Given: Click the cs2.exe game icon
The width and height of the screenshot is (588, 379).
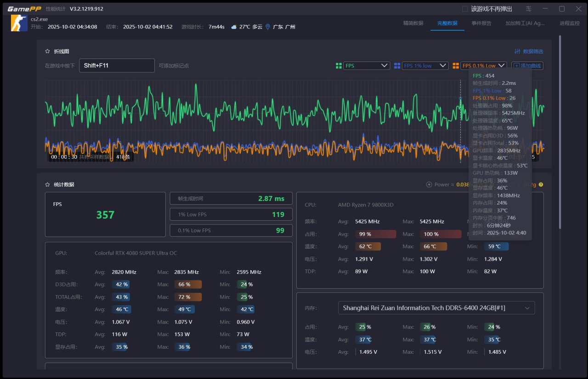Looking at the screenshot, I should [19, 23].
